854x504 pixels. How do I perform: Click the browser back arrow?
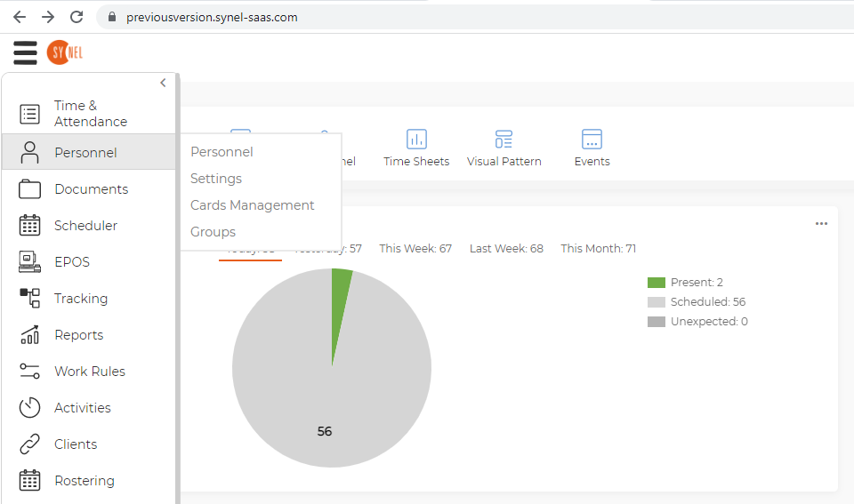tap(20, 17)
